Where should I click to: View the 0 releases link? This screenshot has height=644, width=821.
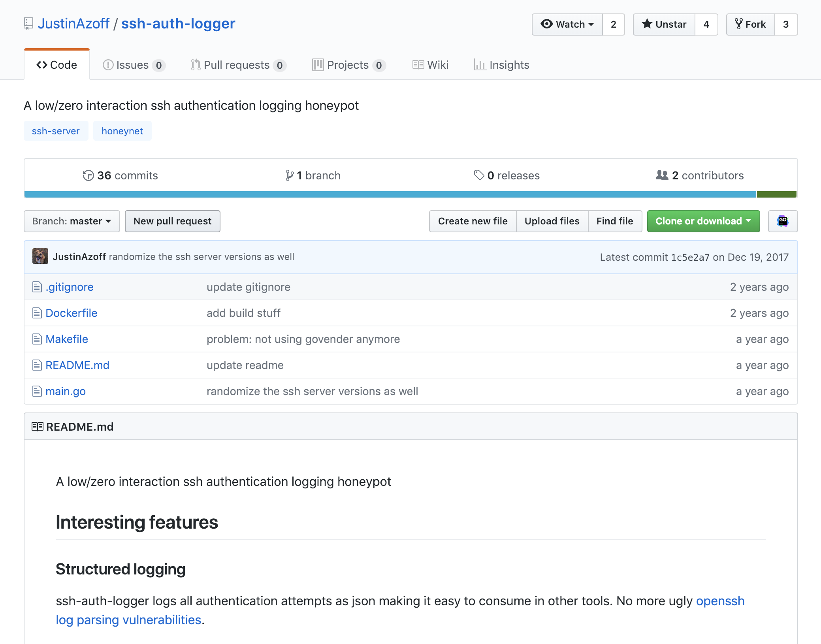(507, 175)
